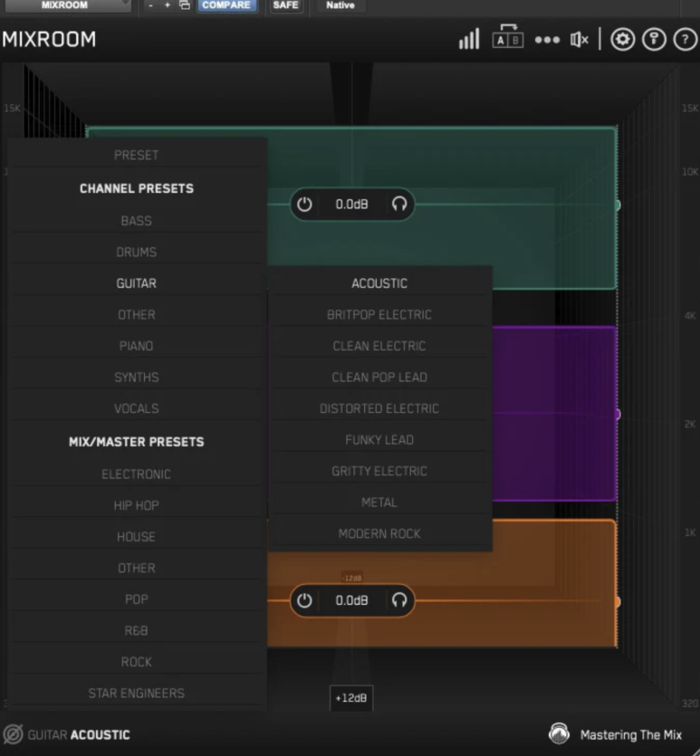Click the orange band 0.0dB gain value
The height and width of the screenshot is (756, 700).
352,601
